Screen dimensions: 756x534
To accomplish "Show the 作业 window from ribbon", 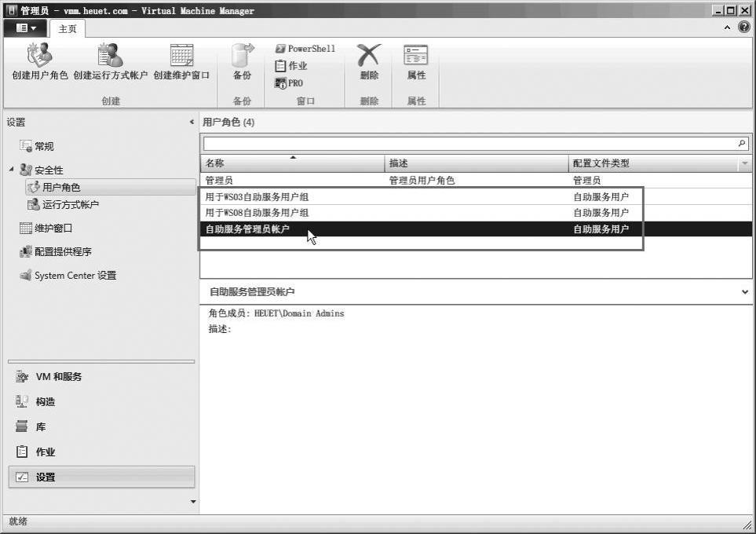I will [291, 66].
